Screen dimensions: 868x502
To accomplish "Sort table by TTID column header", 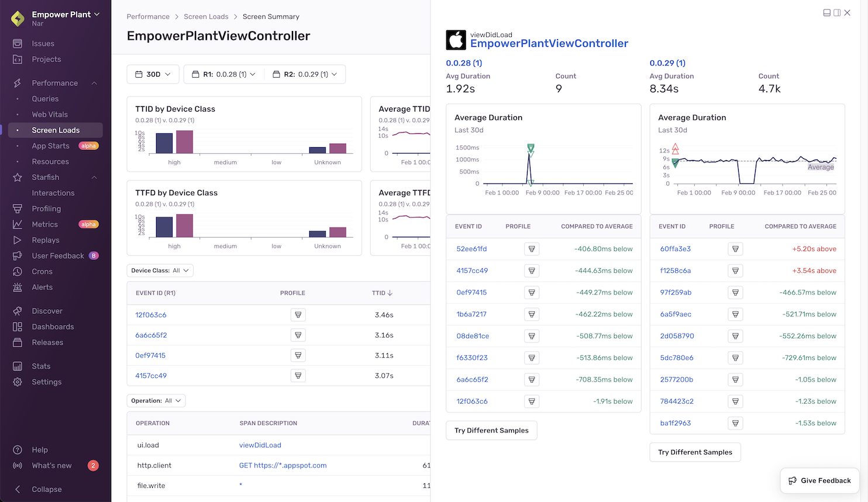I will coord(382,293).
